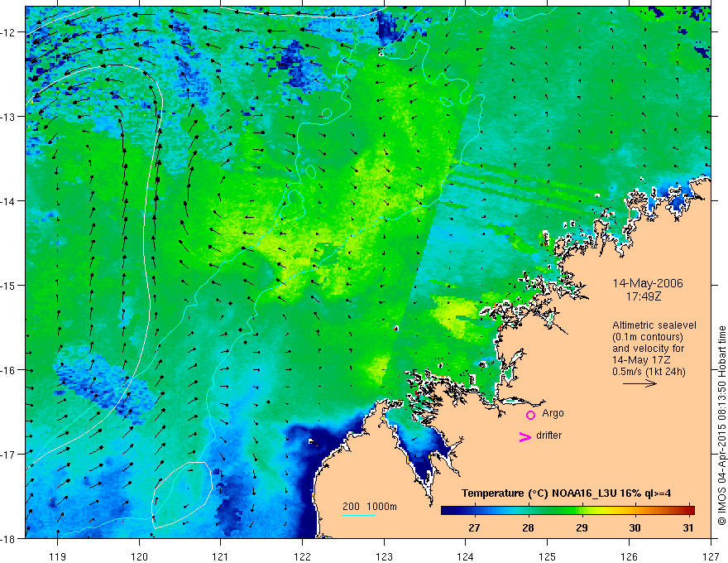Click the cyan depth contour legend line
The image size is (728, 563).
click(x=359, y=515)
